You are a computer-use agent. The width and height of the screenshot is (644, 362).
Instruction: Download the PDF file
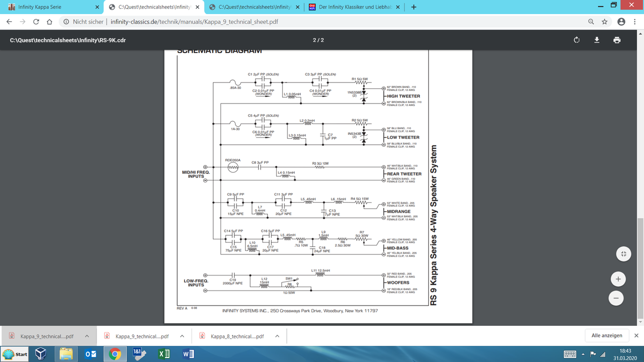[x=597, y=40]
